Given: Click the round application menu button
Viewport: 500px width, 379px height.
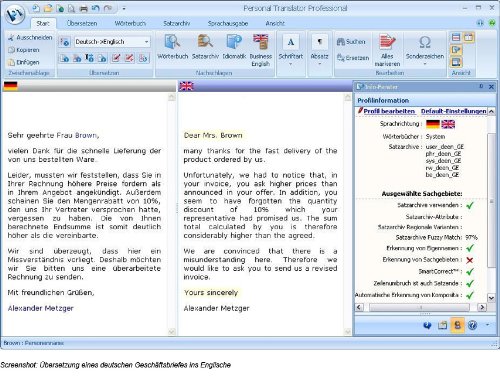Looking at the screenshot, I should pos(15,14).
